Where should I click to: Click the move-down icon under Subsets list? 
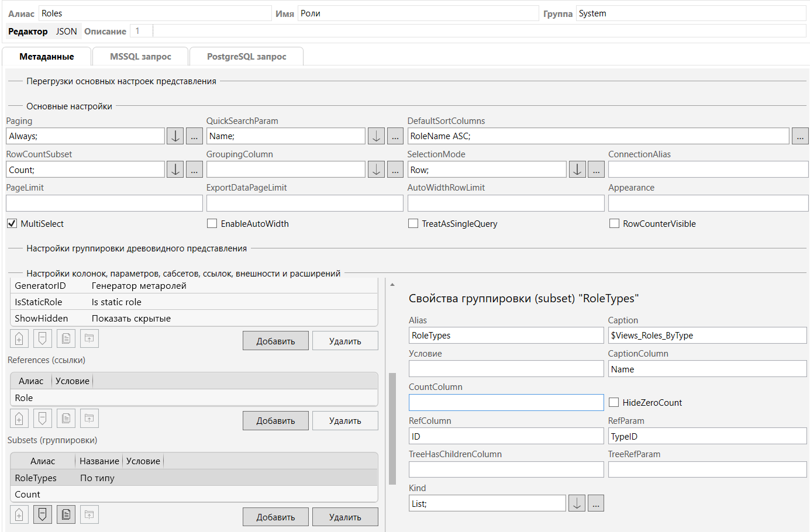click(43, 514)
